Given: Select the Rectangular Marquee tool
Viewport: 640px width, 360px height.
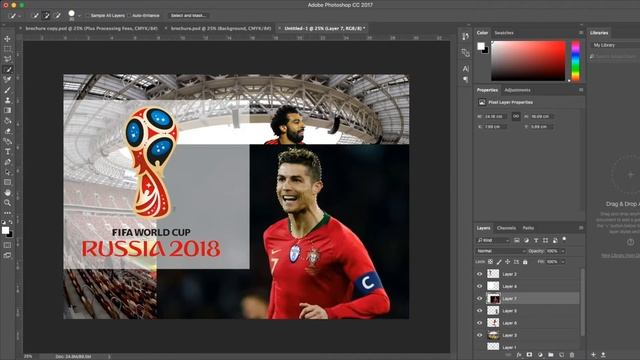Looking at the screenshot, I should tap(7, 49).
